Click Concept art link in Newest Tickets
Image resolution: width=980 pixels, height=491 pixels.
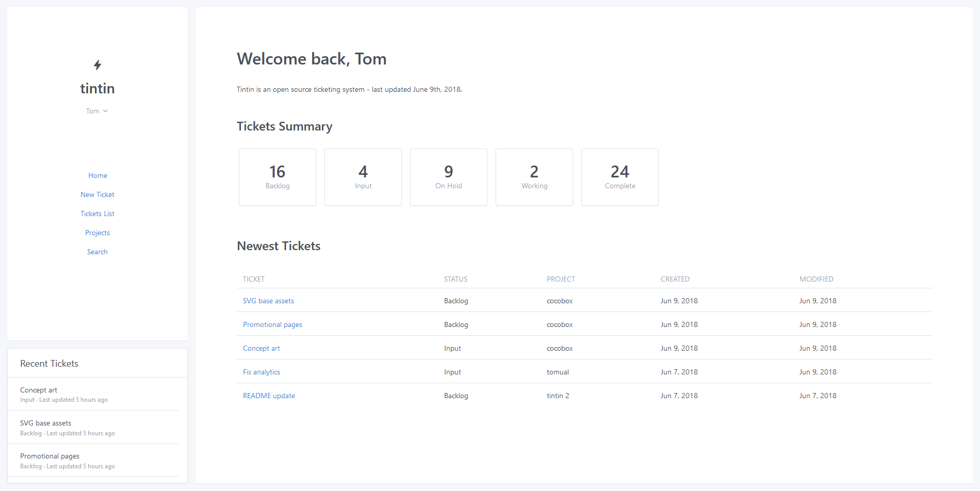coord(262,348)
